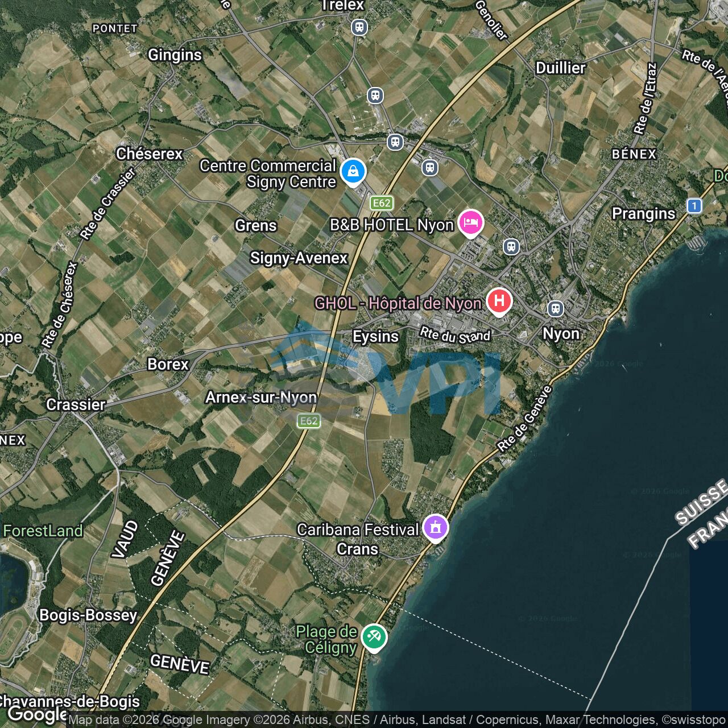Select the B&B HOTEL Nyon lodging marker
The height and width of the screenshot is (728, 728).
click(471, 224)
